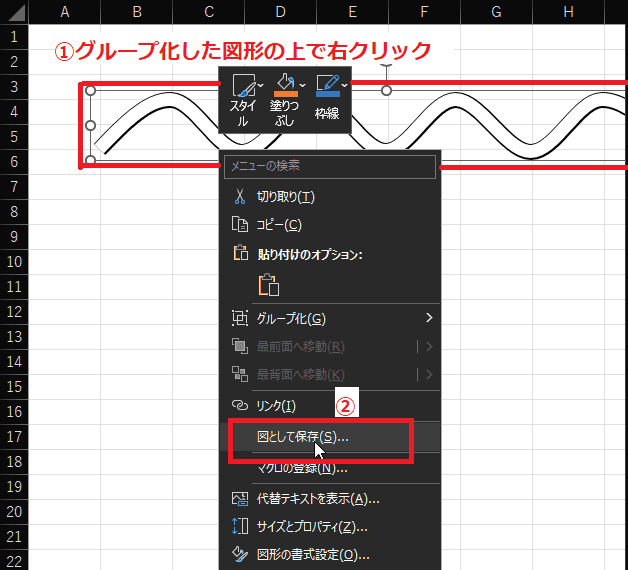Select column D header
This screenshot has height=570, width=628.
click(x=280, y=12)
